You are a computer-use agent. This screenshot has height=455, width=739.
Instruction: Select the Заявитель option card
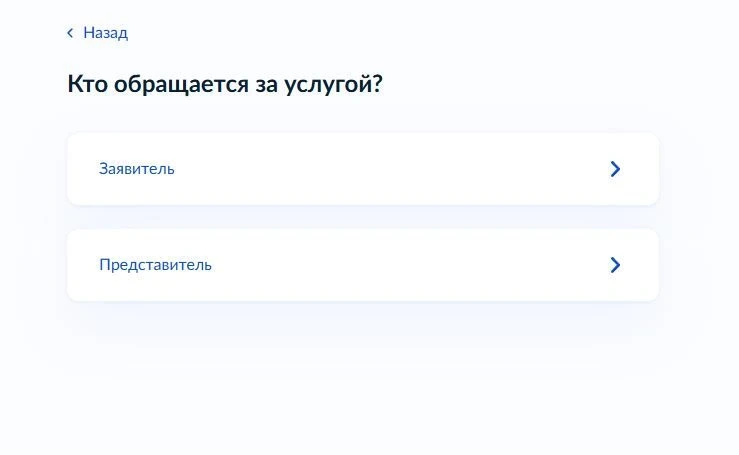(x=362, y=169)
